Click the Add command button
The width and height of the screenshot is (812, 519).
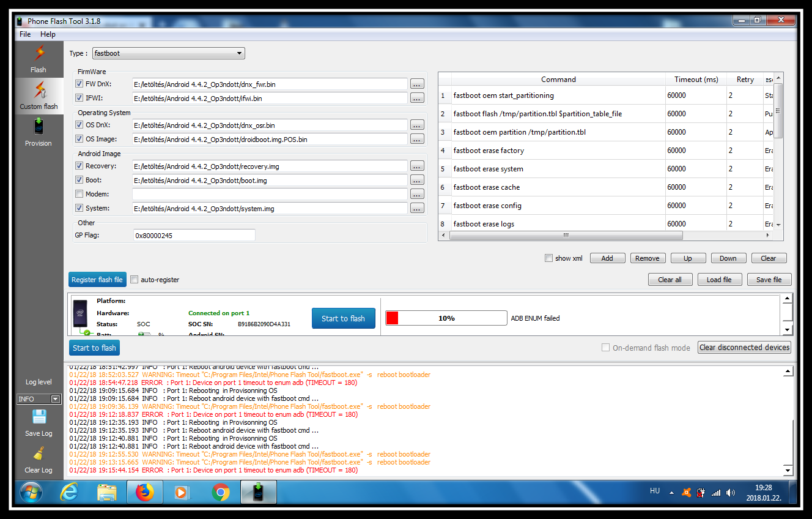click(607, 258)
